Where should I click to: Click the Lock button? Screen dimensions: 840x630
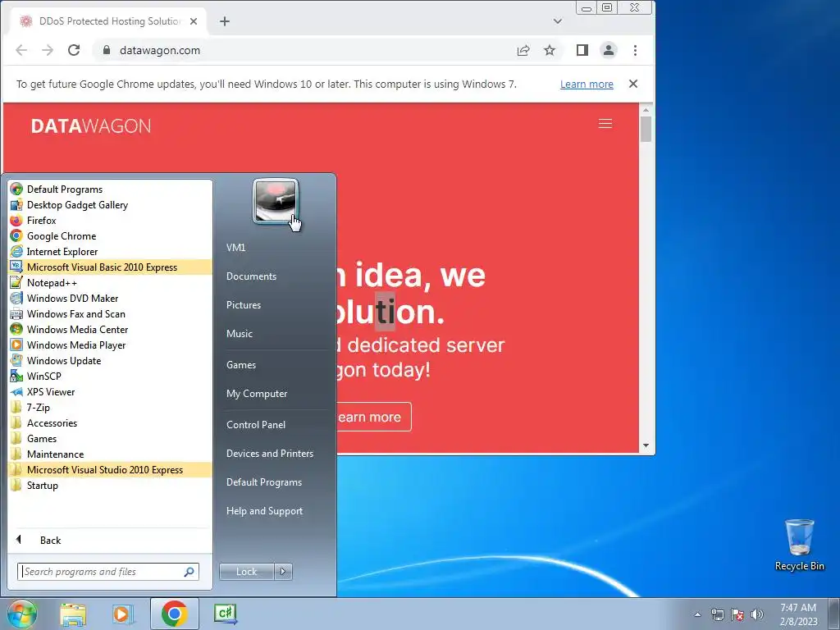point(246,572)
